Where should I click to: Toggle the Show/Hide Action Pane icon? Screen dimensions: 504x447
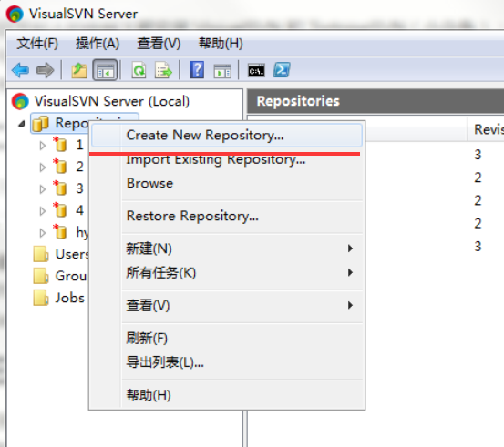click(x=222, y=71)
